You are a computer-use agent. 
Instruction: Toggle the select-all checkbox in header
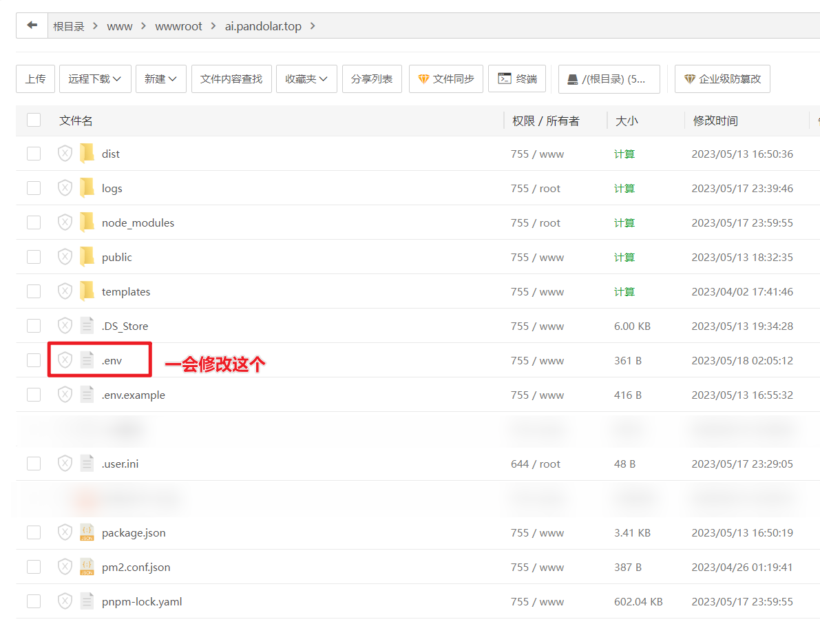click(34, 121)
